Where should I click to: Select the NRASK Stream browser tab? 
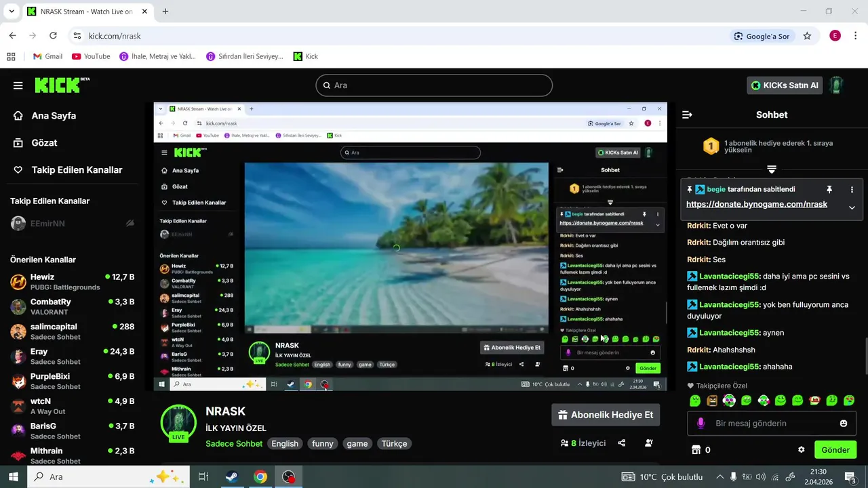[x=87, y=12]
